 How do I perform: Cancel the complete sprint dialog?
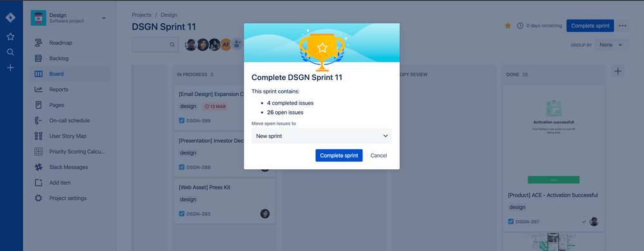point(378,156)
